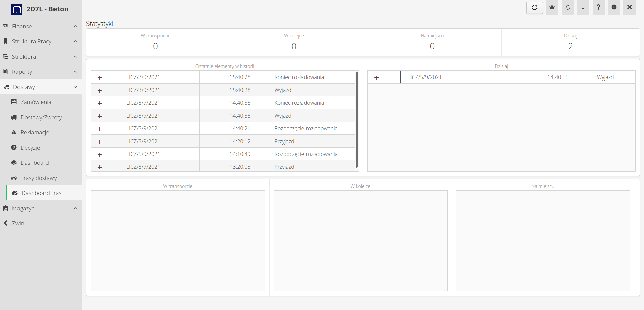The height and width of the screenshot is (310, 644).
Task: Expand Struktura Pracy section
Action: pos(75,41)
